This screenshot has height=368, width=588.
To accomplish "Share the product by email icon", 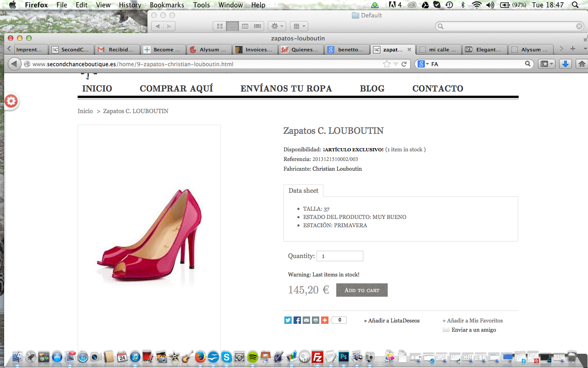I will coord(306,320).
